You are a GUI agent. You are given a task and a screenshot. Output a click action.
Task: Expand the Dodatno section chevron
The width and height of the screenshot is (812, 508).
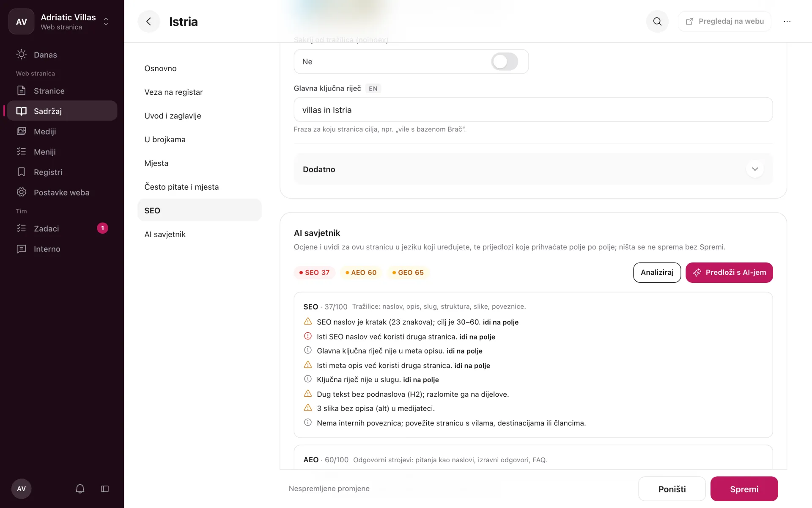pyautogui.click(x=755, y=169)
